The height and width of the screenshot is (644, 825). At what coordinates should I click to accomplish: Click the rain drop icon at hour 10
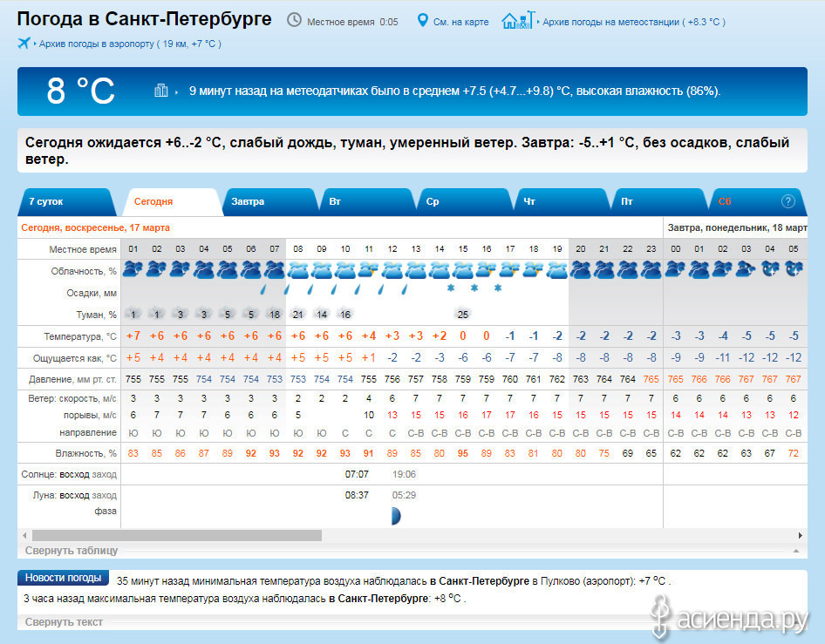[x=334, y=289]
